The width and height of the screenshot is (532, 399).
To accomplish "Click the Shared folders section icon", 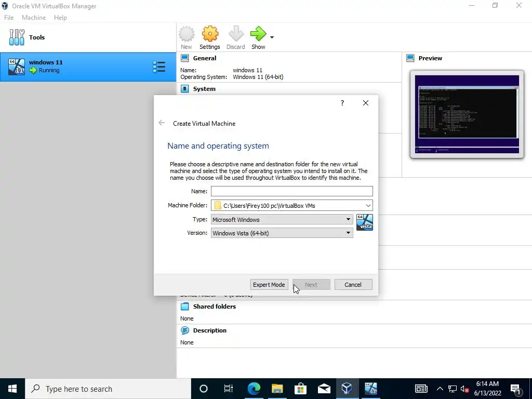I will [184, 307].
